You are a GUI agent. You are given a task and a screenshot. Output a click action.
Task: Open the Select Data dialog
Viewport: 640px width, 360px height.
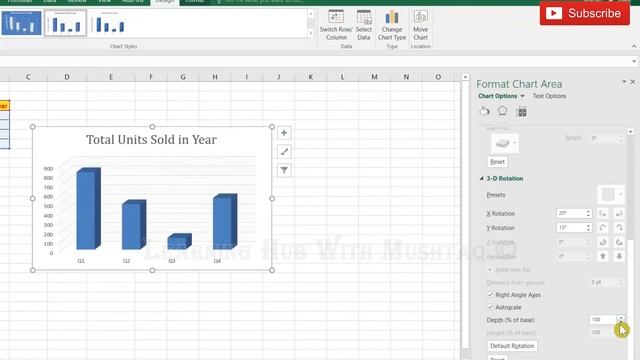click(364, 25)
